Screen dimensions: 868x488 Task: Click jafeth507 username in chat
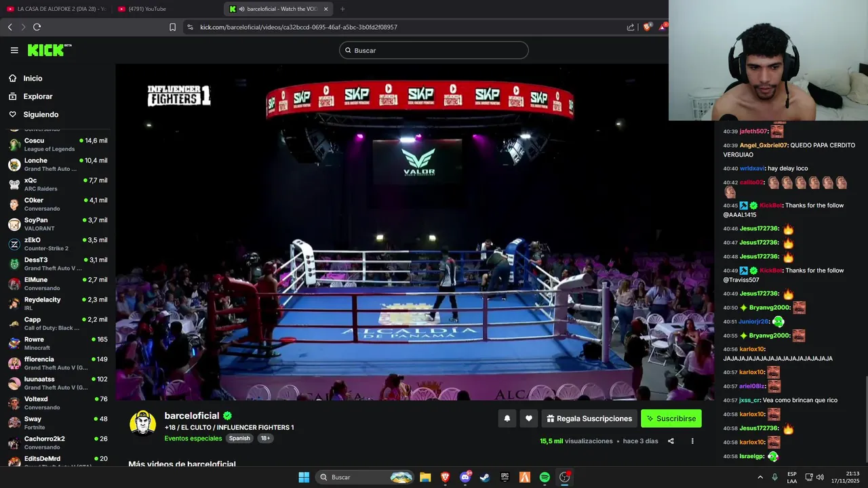(753, 131)
